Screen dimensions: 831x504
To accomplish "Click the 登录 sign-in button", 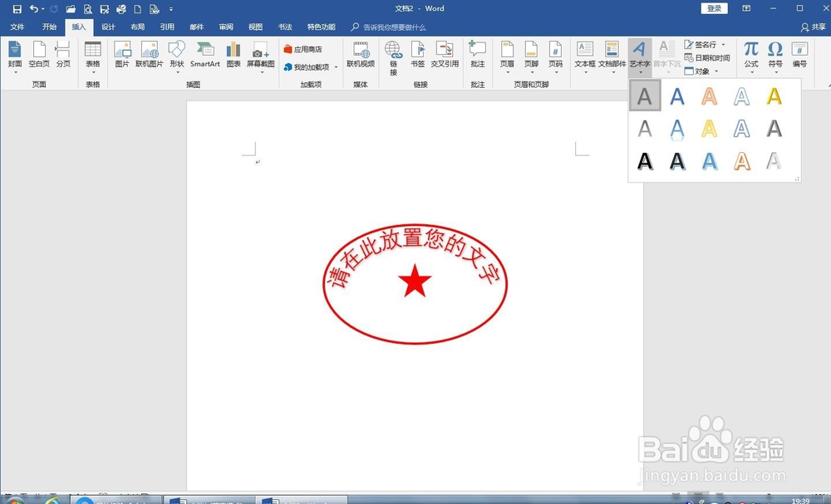I will 715,7.
